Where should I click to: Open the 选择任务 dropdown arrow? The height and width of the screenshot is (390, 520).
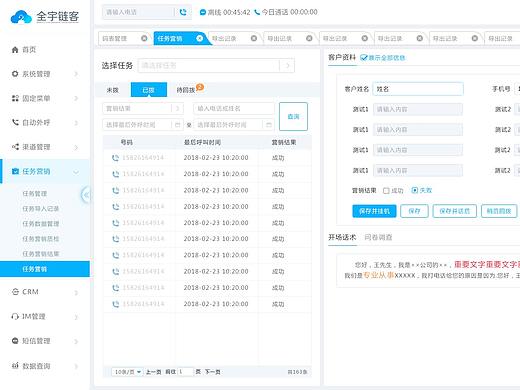[288, 66]
